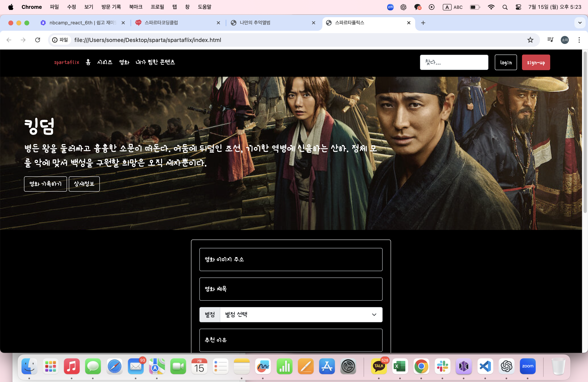Open the 영화 nav link
Viewport: 588px width, 382px height.
coord(124,62)
